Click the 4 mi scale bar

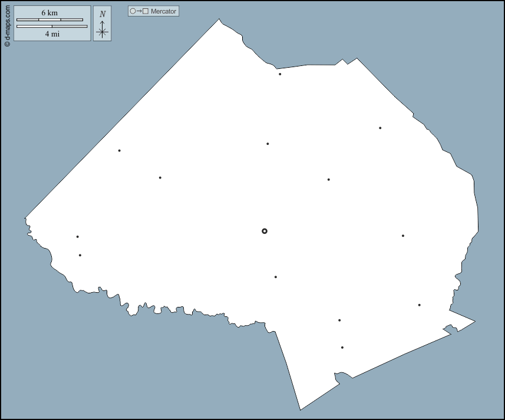tap(52, 27)
